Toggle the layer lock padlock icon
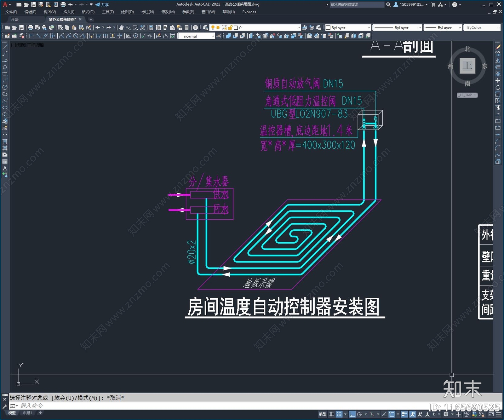The image size is (504, 420). (231, 28)
